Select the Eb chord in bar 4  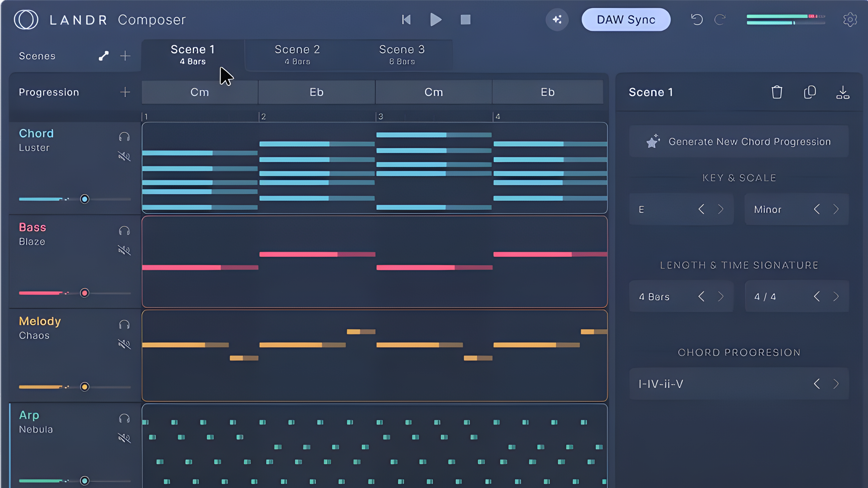[548, 92]
